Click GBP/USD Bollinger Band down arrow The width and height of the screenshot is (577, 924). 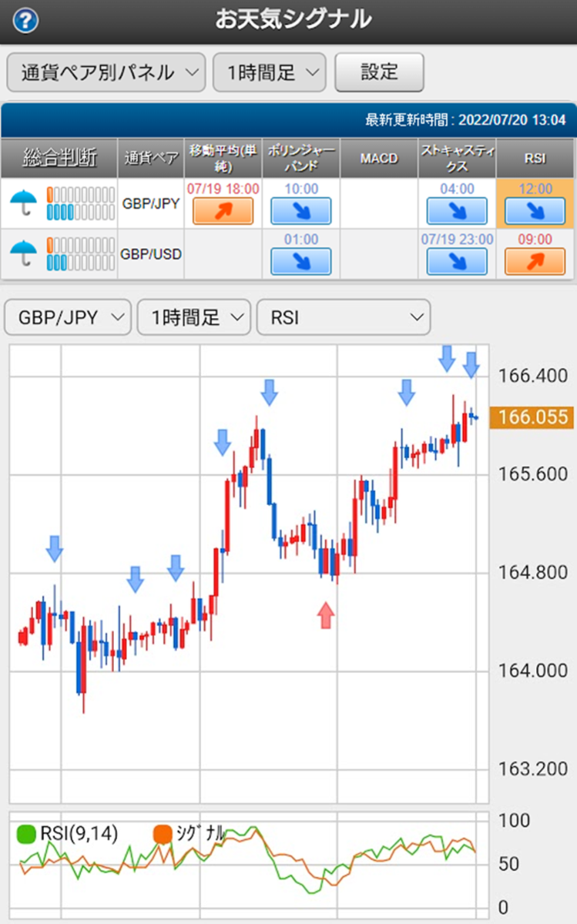pos(301,262)
